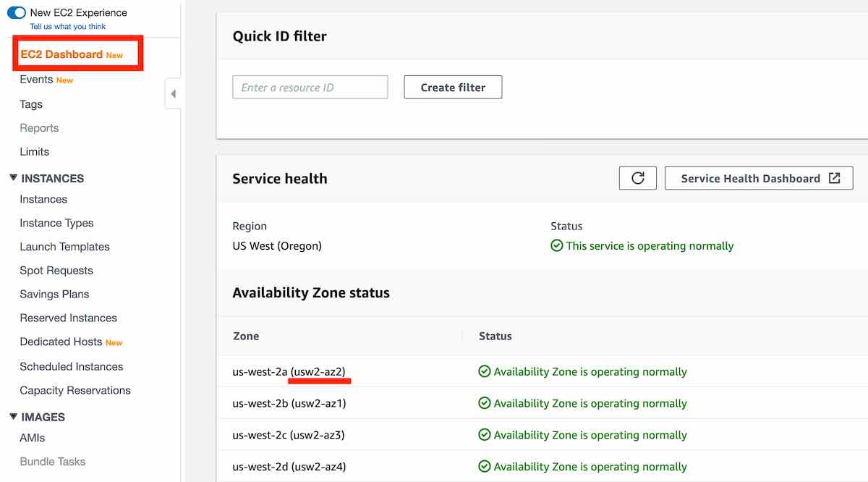Select Spot Requests in the navigation
The image size is (868, 482).
(x=56, y=271)
